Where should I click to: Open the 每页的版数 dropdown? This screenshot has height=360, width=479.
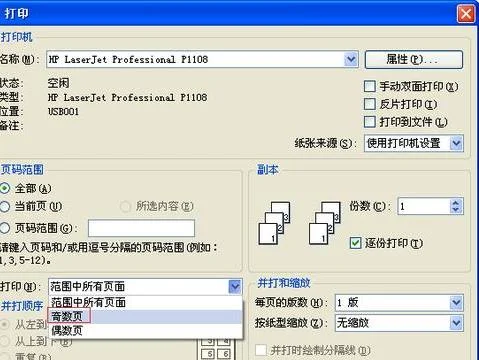(x=456, y=303)
